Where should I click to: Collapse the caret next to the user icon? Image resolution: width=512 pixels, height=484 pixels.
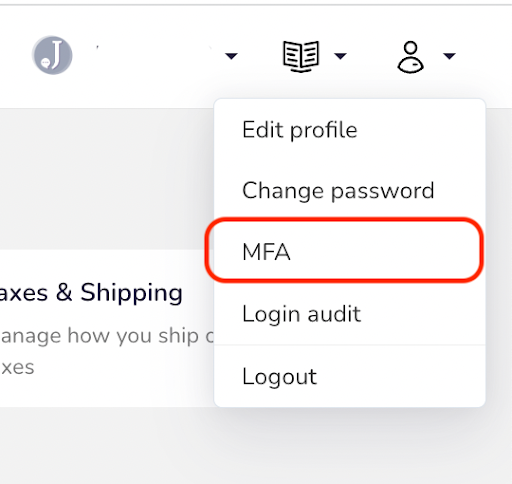click(449, 56)
